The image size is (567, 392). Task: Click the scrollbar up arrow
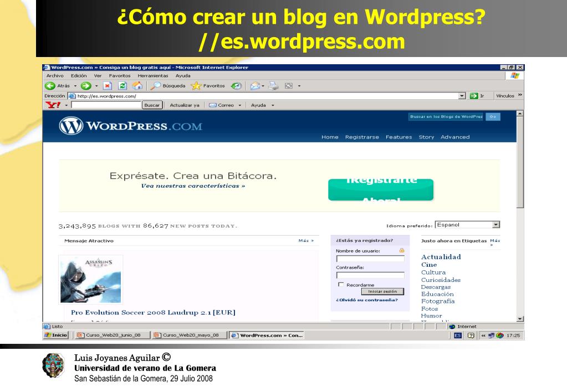(520, 114)
